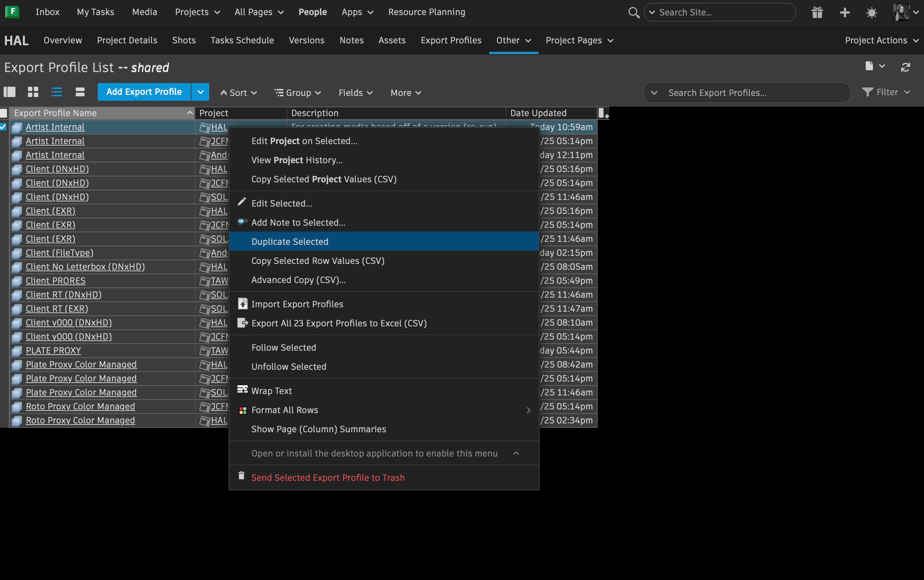The height and width of the screenshot is (580, 924).
Task: Switch to card view mode
Action: tap(80, 92)
